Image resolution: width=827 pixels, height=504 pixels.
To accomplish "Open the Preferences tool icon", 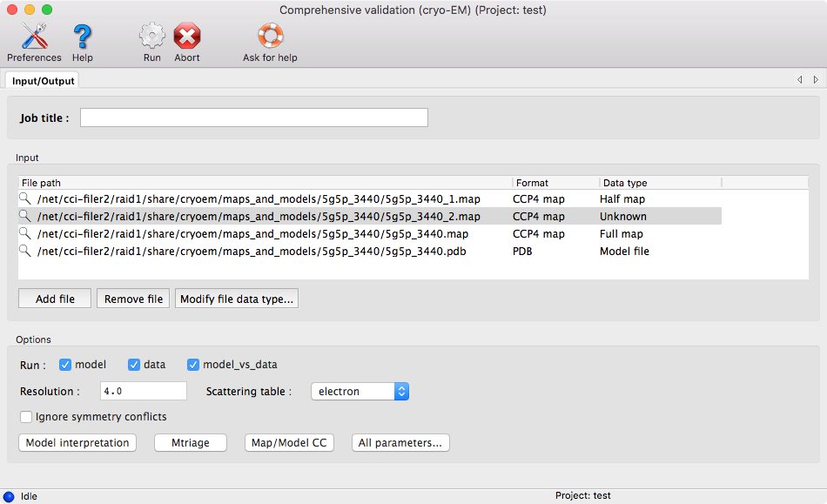I will (x=34, y=37).
